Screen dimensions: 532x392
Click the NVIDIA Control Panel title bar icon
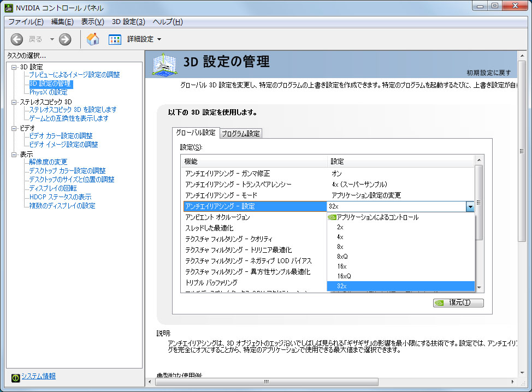pyautogui.click(x=9, y=8)
